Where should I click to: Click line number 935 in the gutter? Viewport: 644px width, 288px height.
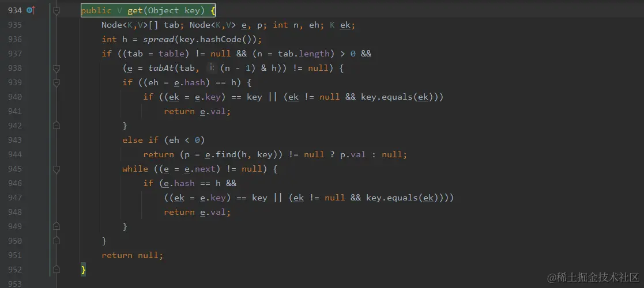(15, 25)
